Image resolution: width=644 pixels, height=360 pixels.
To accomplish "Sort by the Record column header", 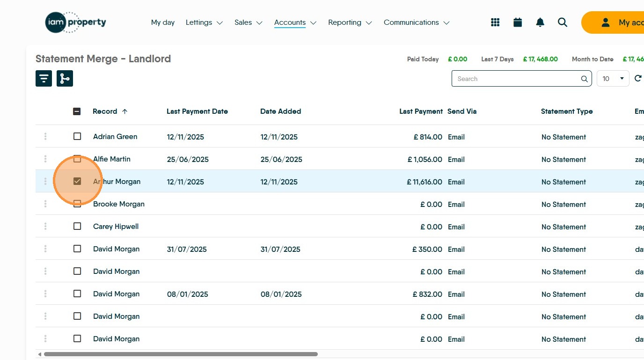I will coord(105,111).
